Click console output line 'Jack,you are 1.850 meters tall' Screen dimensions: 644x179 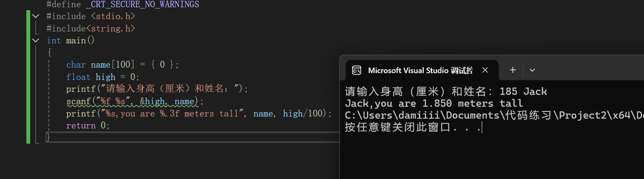434,103
